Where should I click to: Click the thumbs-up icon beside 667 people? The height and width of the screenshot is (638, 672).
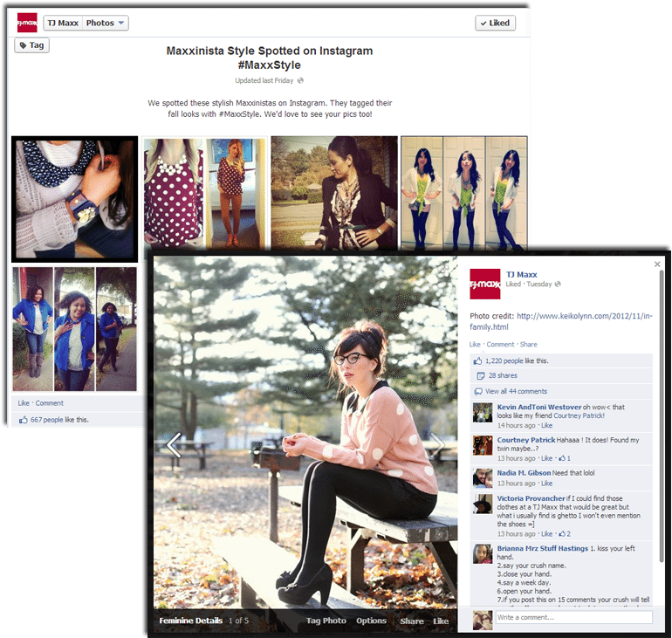[x=24, y=420]
